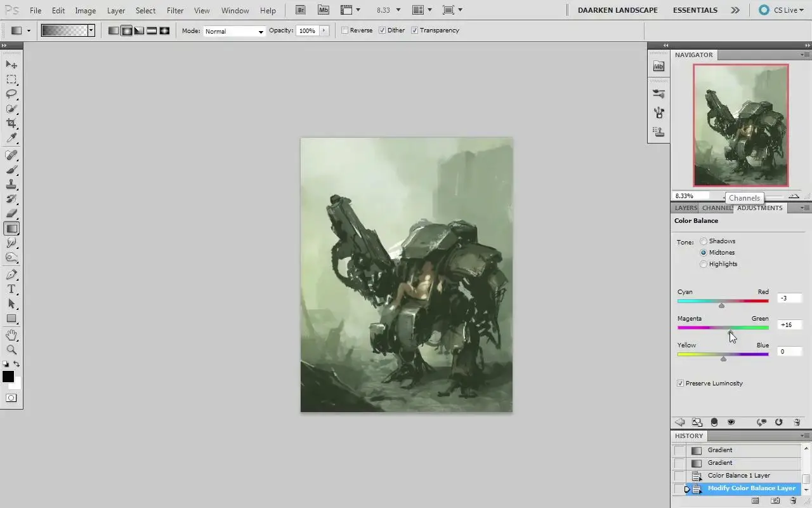Select the Path Selection tool
The width and height of the screenshot is (812, 508).
(x=11, y=304)
